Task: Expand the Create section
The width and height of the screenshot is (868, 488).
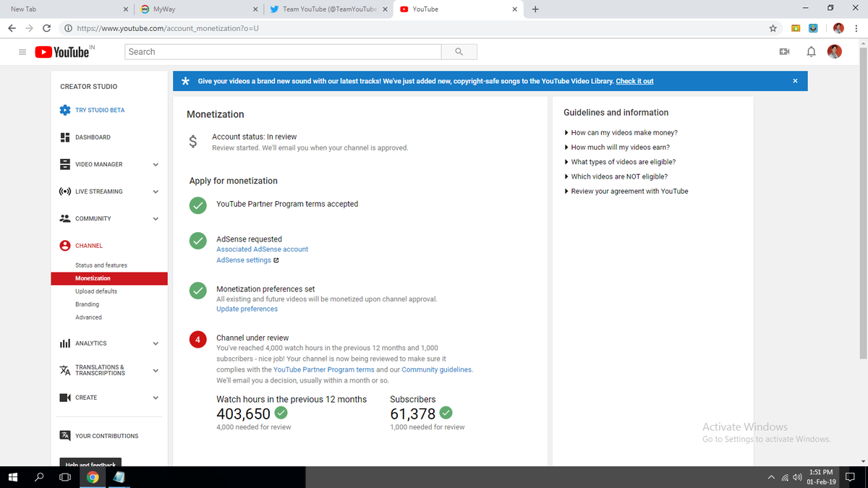Action: click(155, 398)
